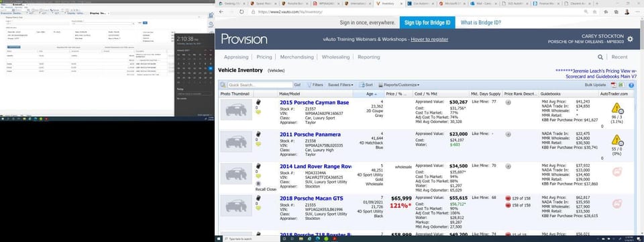Click the price tag icon for 2015 Cayman Base

tap(258, 102)
